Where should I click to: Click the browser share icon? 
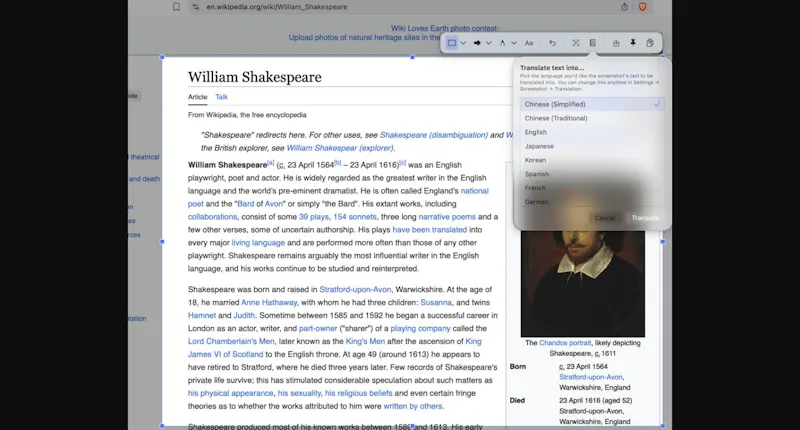[624, 7]
